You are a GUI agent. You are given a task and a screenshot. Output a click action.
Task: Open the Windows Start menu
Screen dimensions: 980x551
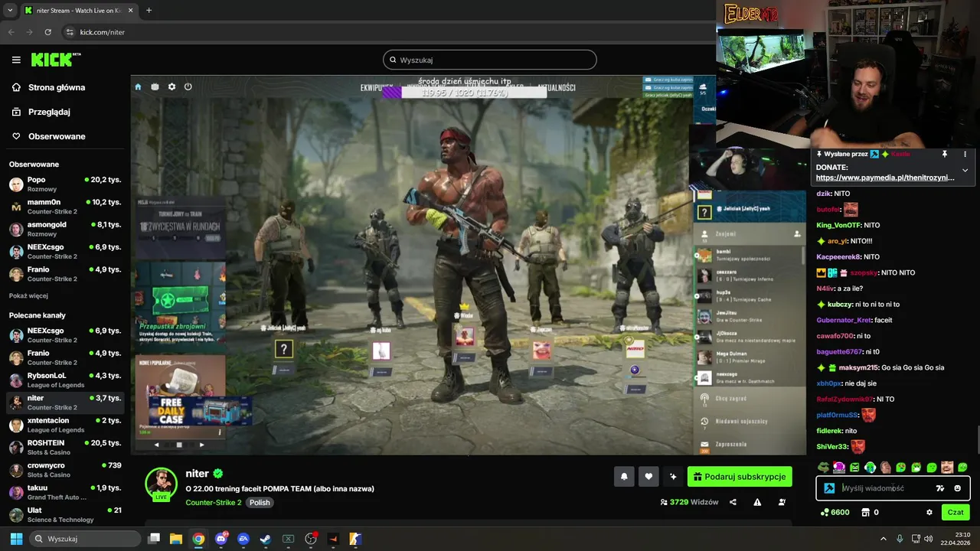(x=16, y=539)
